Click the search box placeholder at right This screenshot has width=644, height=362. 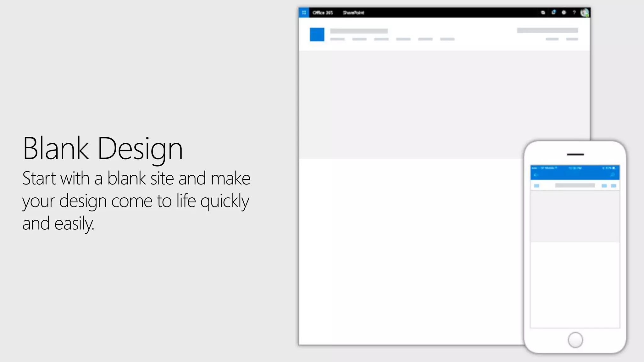coord(547,30)
